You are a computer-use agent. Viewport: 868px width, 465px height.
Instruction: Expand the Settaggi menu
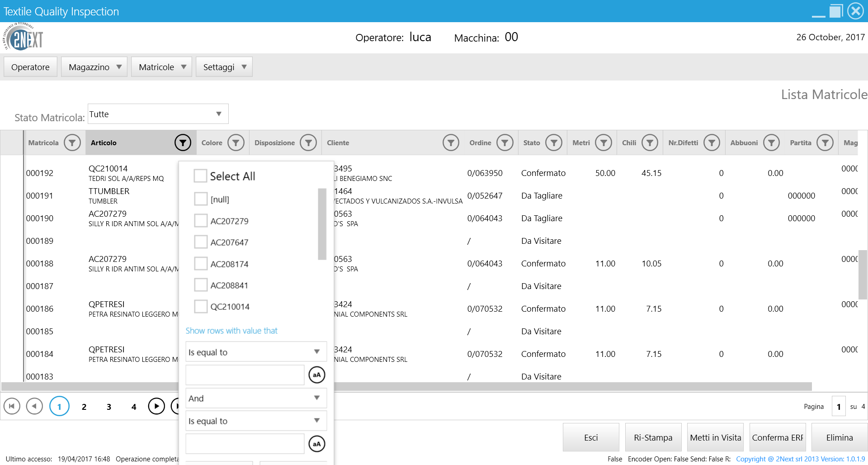tap(224, 67)
